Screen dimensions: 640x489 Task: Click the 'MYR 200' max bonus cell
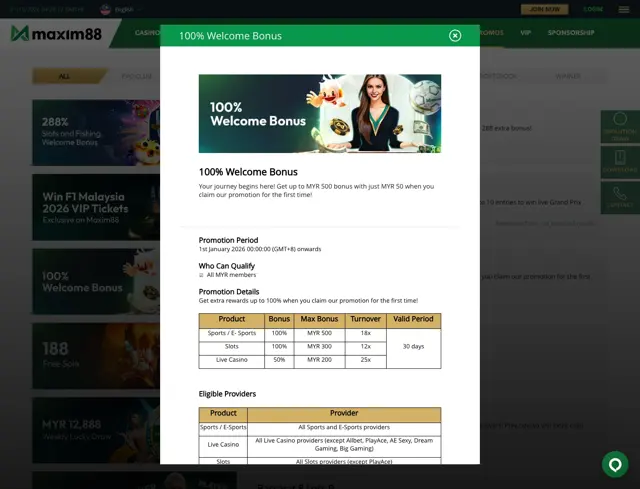(319, 360)
